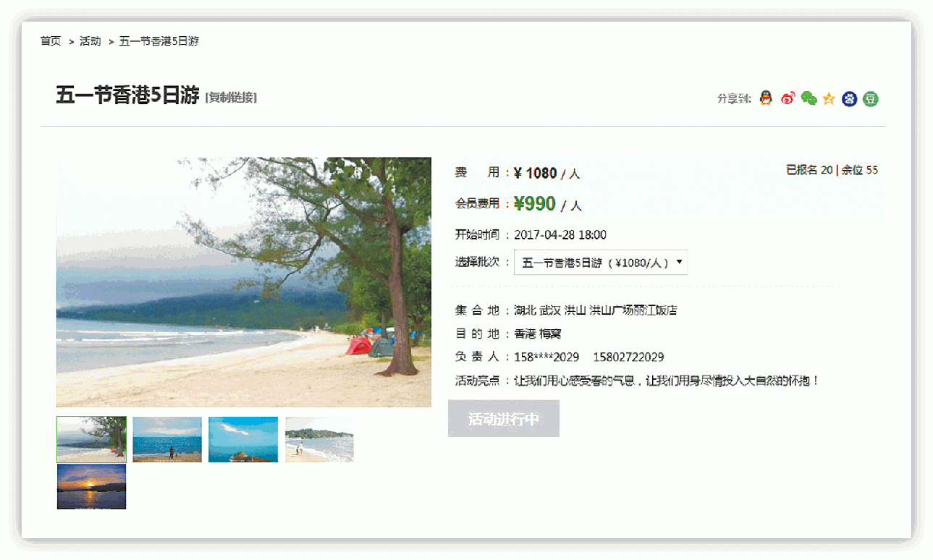Select the sunset thumbnail
933x560 pixels.
coord(91,486)
